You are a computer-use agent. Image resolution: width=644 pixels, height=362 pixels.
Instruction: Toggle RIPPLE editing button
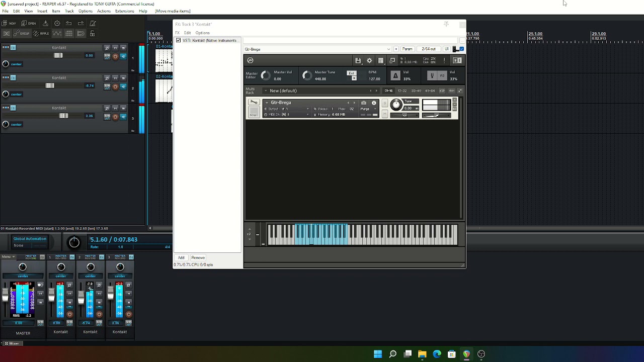point(41,34)
